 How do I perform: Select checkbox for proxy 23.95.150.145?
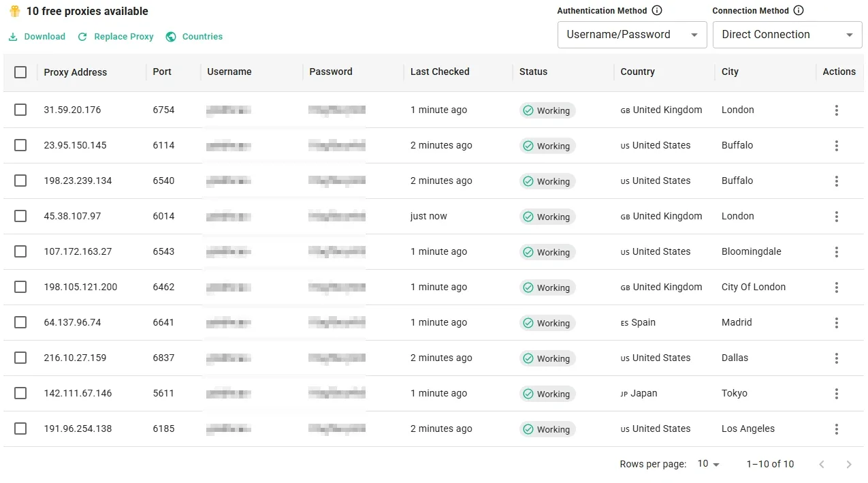20,145
